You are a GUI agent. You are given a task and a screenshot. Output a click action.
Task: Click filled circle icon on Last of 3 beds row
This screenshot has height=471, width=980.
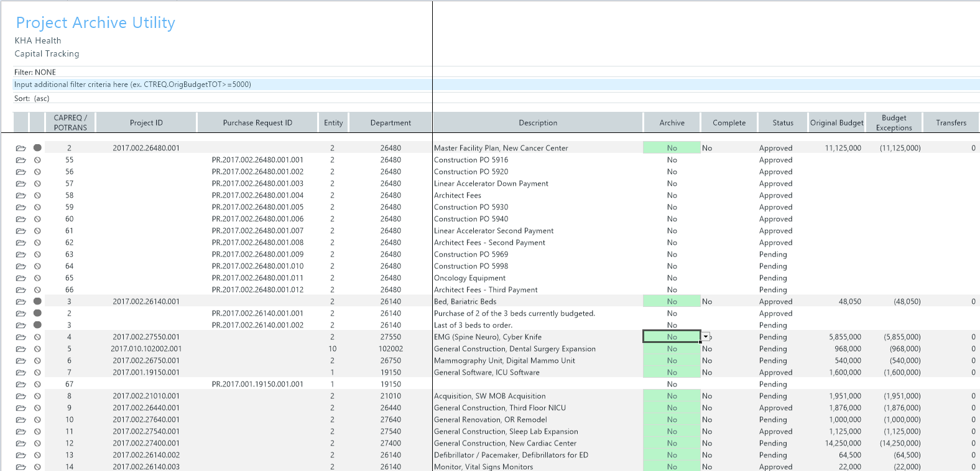coord(37,325)
